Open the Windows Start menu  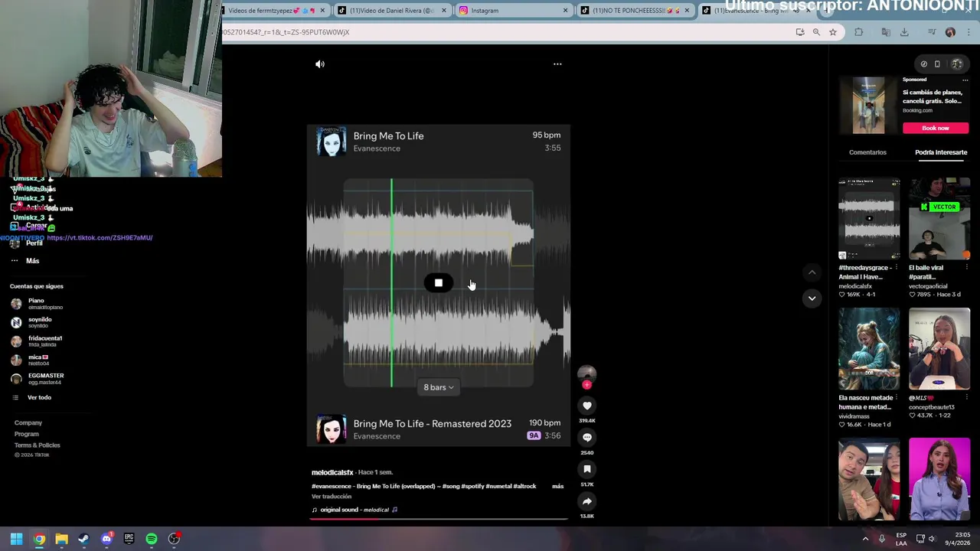pyautogui.click(x=16, y=539)
